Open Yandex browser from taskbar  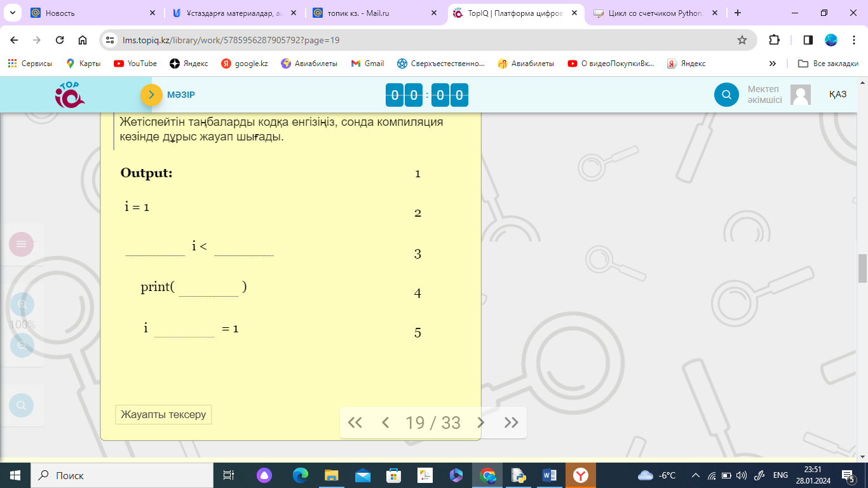coord(581,475)
